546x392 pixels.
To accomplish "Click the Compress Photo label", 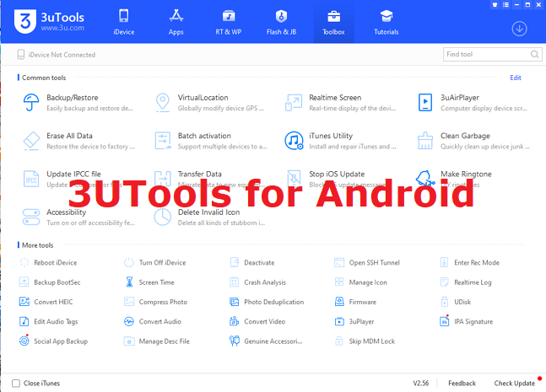I will (x=163, y=302).
